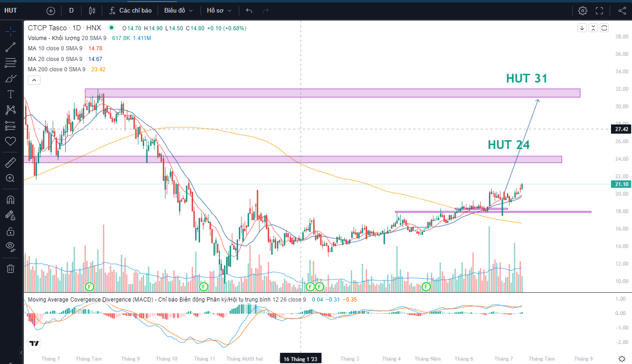The width and height of the screenshot is (632, 364).
Task: Collapse the indicator legend arrow
Action: click(x=34, y=80)
